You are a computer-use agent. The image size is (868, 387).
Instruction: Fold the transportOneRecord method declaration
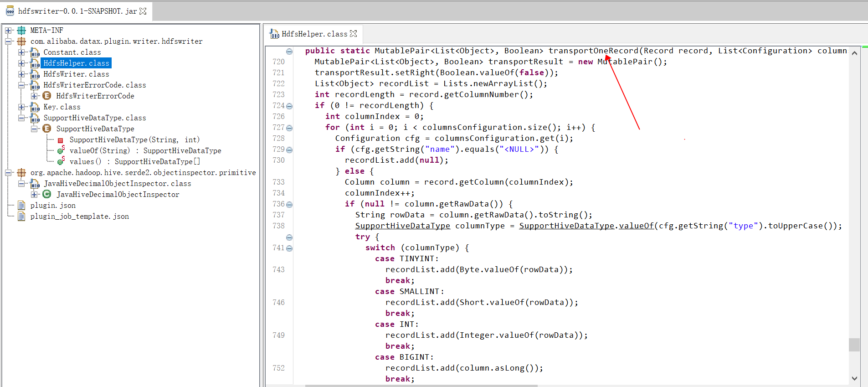point(289,52)
